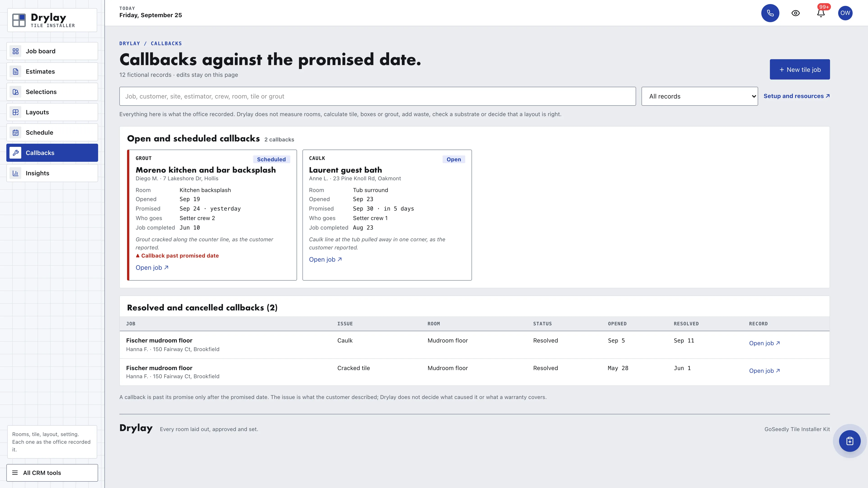Open the Insights page
This screenshot has height=488, width=868.
pyautogui.click(x=52, y=173)
